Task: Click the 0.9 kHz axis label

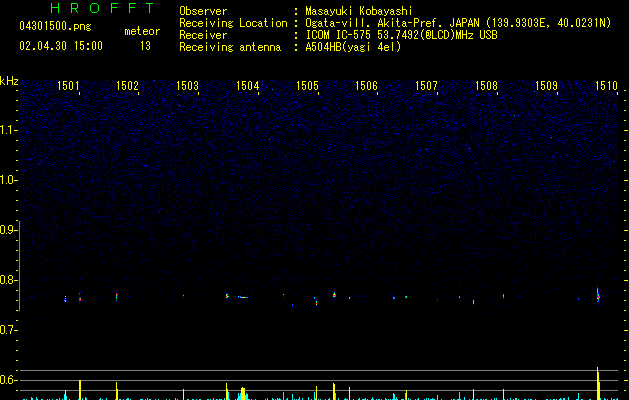Action: pyautogui.click(x=8, y=230)
